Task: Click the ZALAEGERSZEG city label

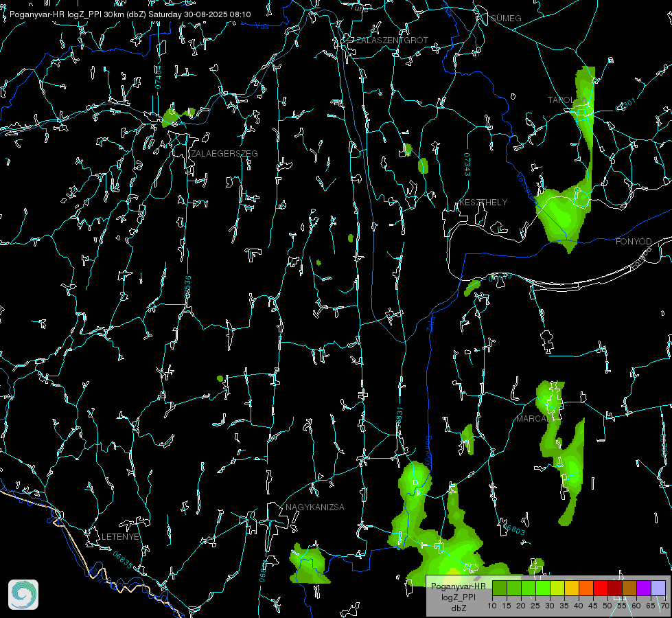Action: click(224, 154)
